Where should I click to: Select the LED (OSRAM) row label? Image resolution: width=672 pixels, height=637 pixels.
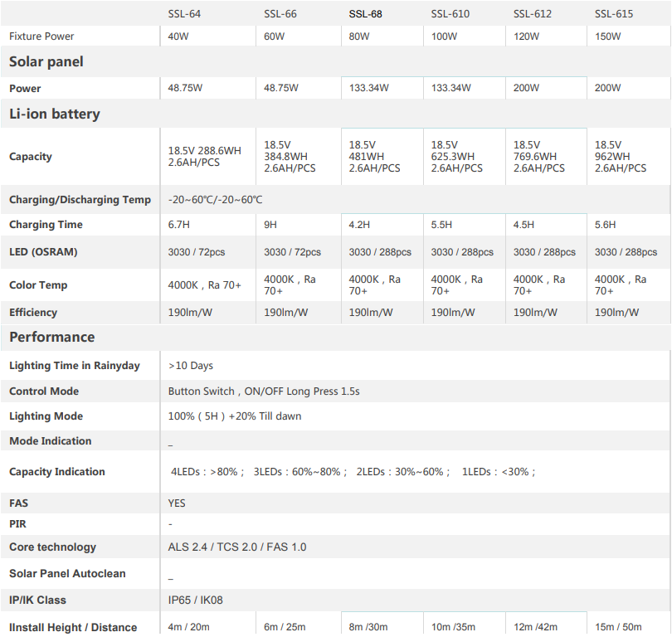point(43,252)
